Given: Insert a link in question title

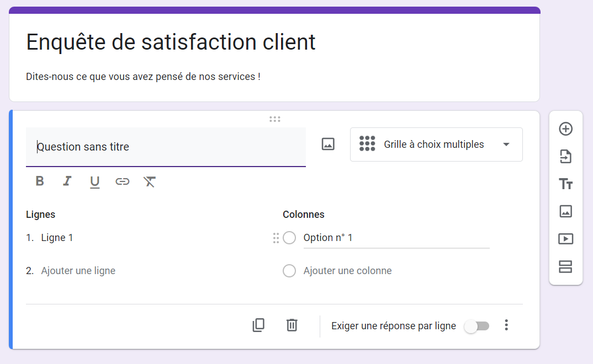Looking at the screenshot, I should tap(122, 181).
